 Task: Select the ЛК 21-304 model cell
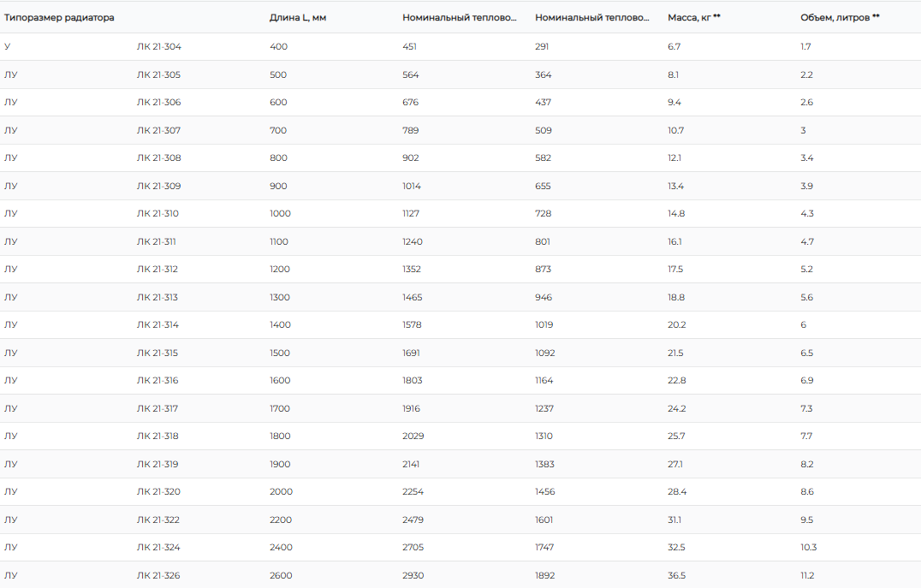tap(158, 46)
